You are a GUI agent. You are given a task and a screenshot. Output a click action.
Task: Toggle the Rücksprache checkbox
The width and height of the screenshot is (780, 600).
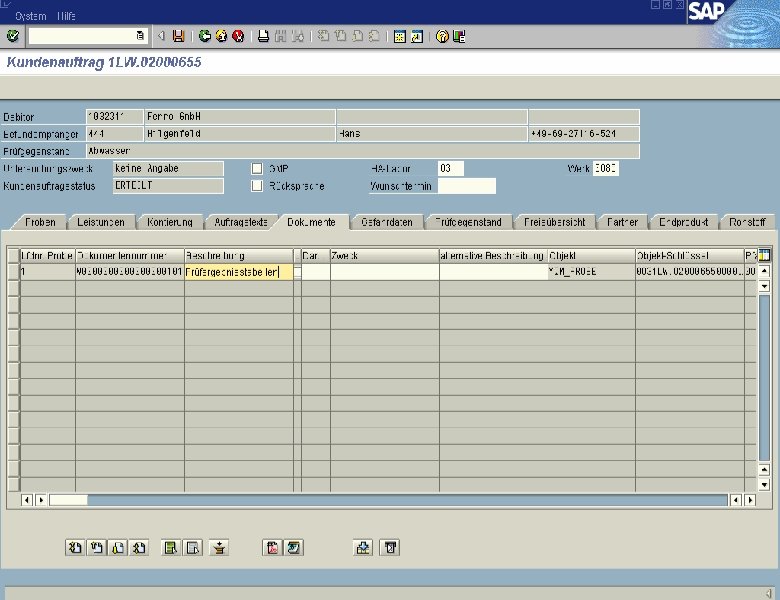[257, 186]
